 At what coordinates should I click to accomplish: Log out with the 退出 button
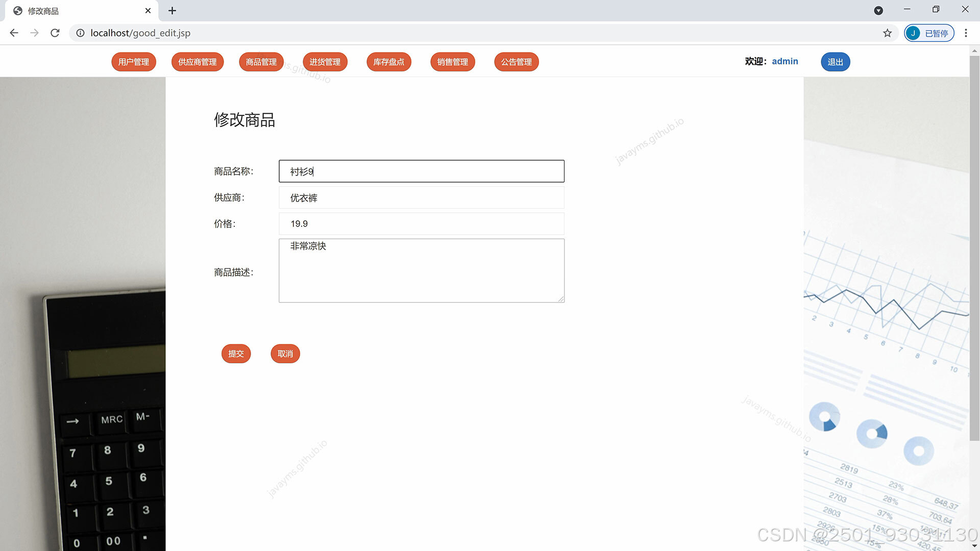pos(836,62)
